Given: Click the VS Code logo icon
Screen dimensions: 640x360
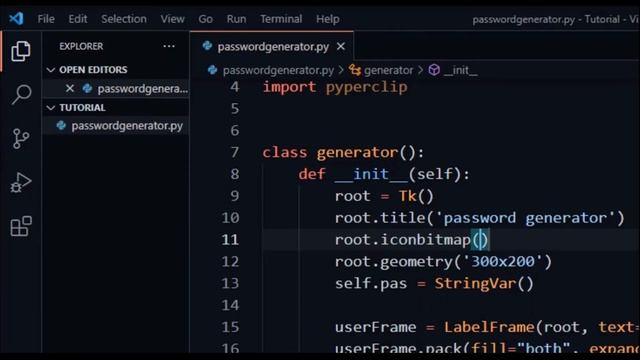Looking at the screenshot, I should pyautogui.click(x=16, y=18).
